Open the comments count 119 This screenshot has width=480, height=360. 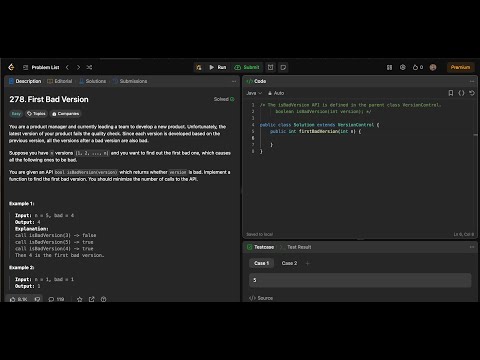56,299
